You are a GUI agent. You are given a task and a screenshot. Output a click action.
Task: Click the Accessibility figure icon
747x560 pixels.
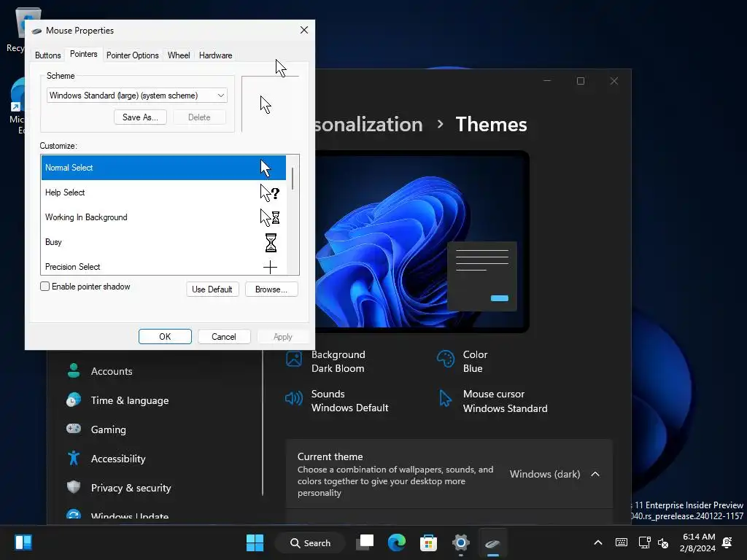(74, 458)
